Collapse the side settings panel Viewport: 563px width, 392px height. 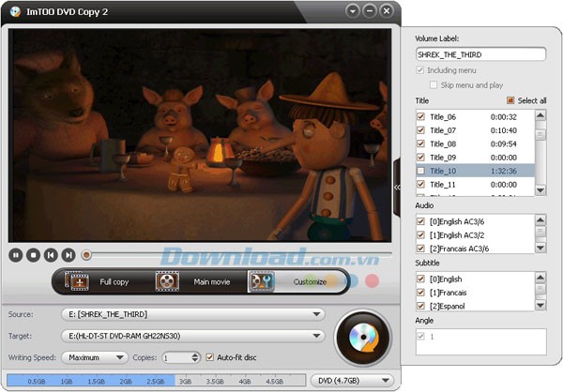[x=397, y=188]
